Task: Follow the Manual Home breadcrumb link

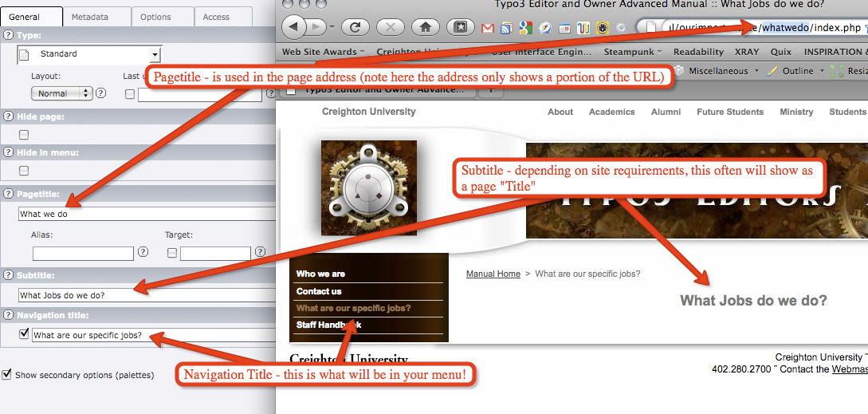Action: point(493,274)
